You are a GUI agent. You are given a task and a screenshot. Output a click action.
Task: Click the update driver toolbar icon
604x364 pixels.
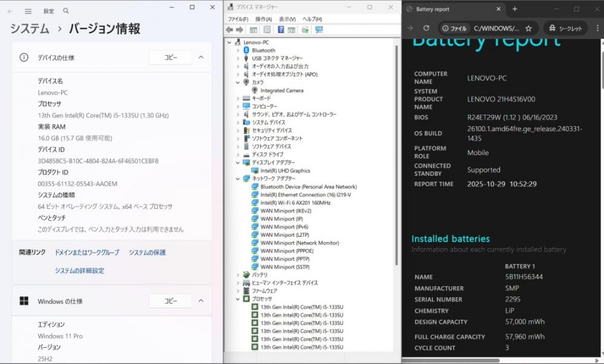click(305, 30)
